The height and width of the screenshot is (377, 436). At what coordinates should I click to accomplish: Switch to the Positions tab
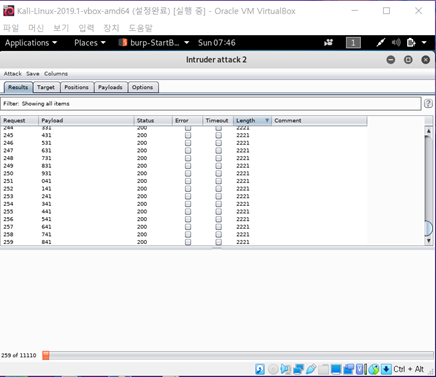pos(76,87)
